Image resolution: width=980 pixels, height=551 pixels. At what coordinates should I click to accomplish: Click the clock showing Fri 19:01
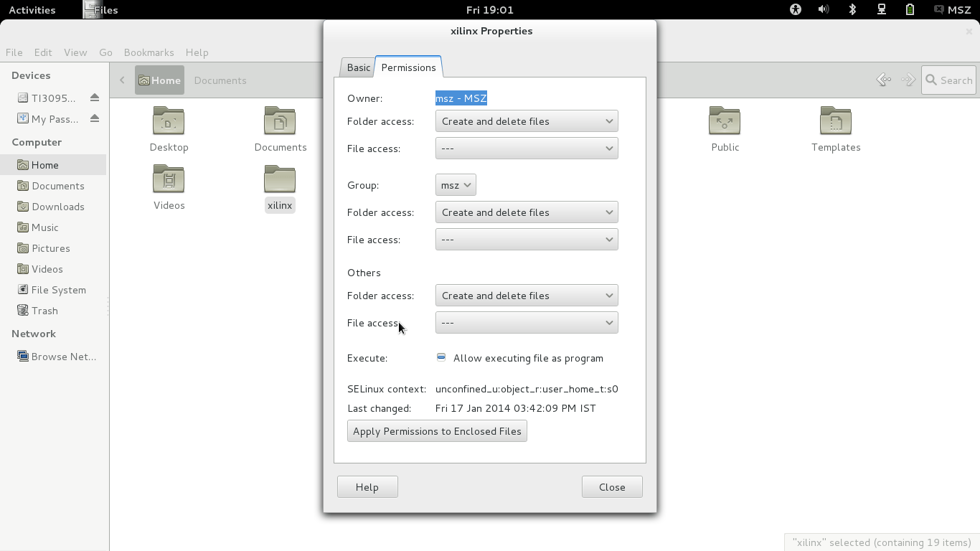[490, 9]
